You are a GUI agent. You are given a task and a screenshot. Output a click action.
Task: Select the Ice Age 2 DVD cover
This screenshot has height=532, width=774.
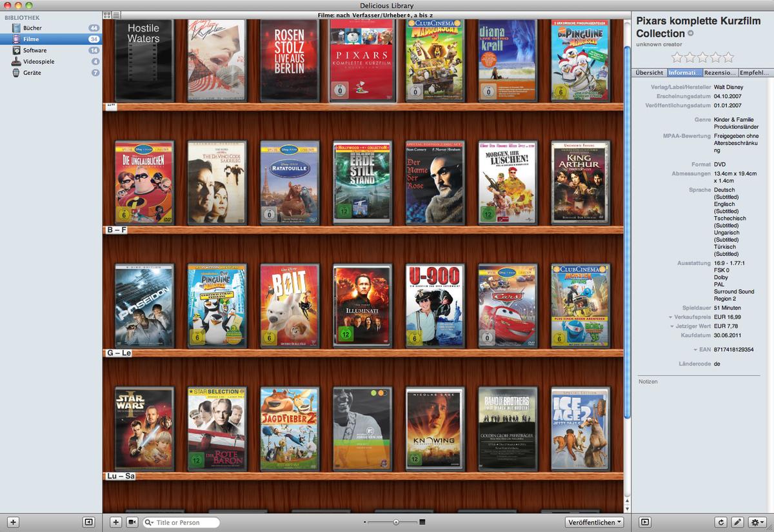[580, 429]
